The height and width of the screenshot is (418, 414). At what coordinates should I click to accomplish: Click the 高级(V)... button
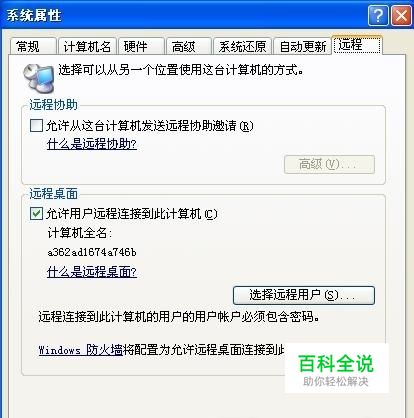click(329, 164)
